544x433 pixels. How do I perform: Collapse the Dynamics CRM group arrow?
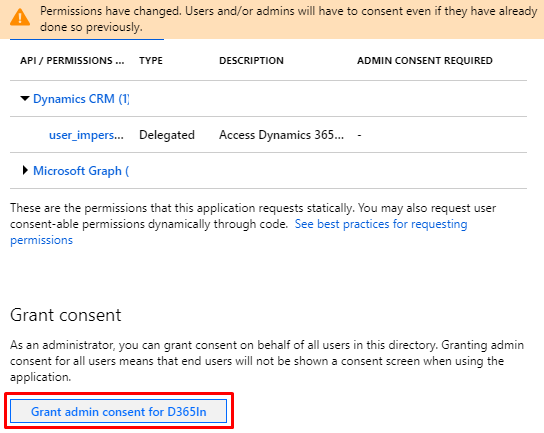(25, 99)
